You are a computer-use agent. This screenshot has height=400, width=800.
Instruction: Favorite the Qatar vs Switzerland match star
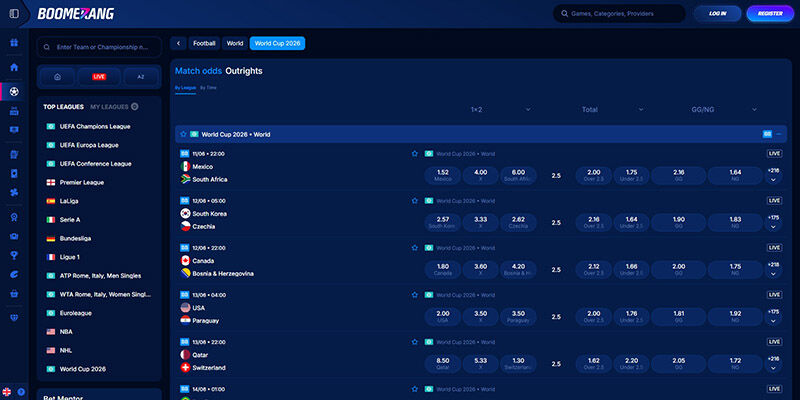[415, 342]
